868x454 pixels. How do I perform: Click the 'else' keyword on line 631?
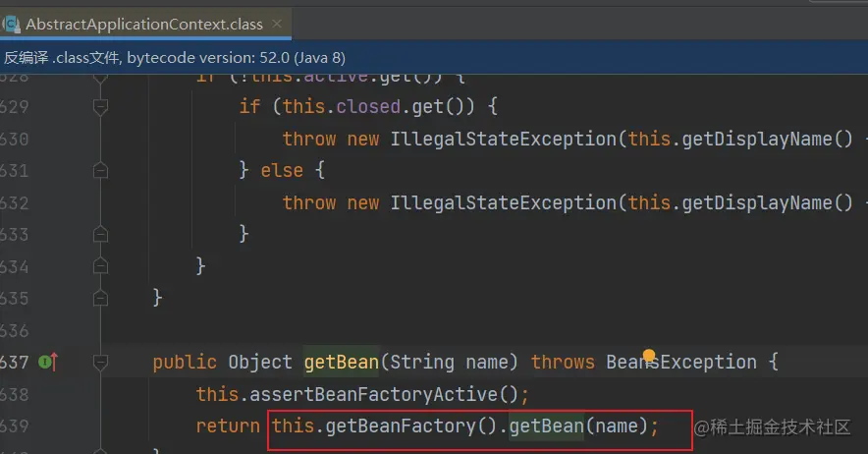coord(282,170)
